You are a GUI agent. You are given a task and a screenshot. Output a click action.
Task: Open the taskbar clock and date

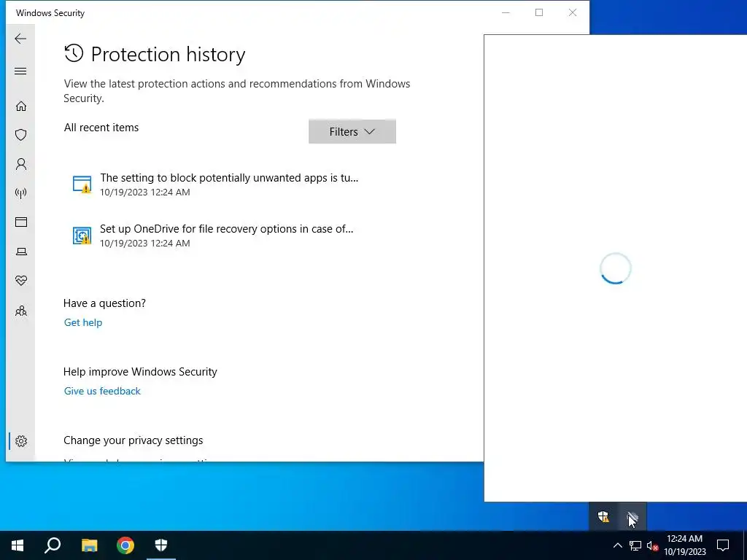pos(684,545)
